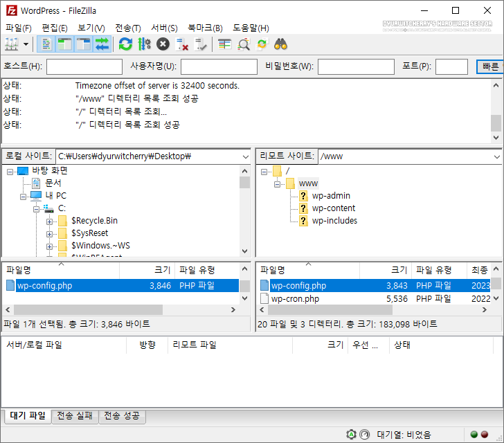Screen dimensions: 504x443
Task: Select the wp-content remote folder
Action: click(333, 208)
